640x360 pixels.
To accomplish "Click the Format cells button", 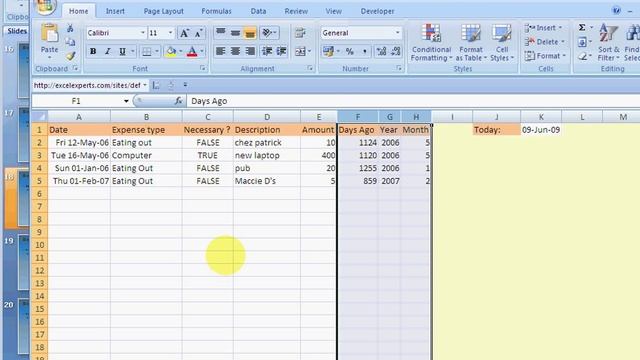I will (545, 56).
